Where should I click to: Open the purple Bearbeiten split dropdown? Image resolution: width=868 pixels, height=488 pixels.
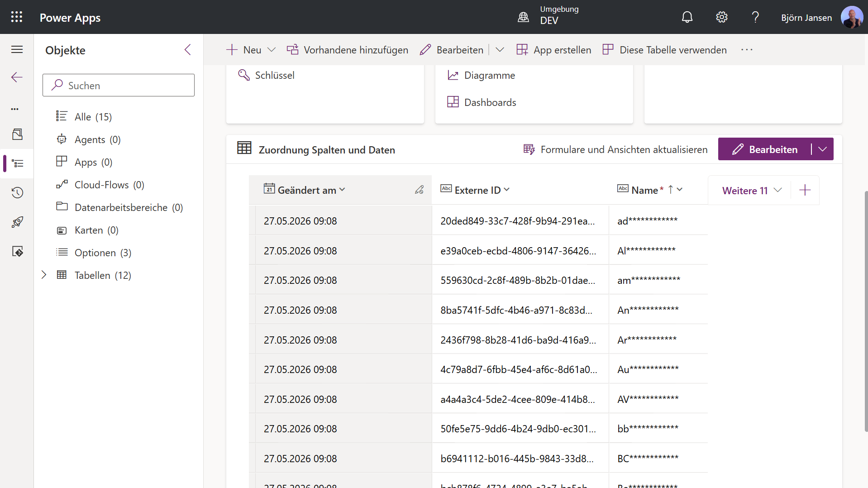pos(823,149)
